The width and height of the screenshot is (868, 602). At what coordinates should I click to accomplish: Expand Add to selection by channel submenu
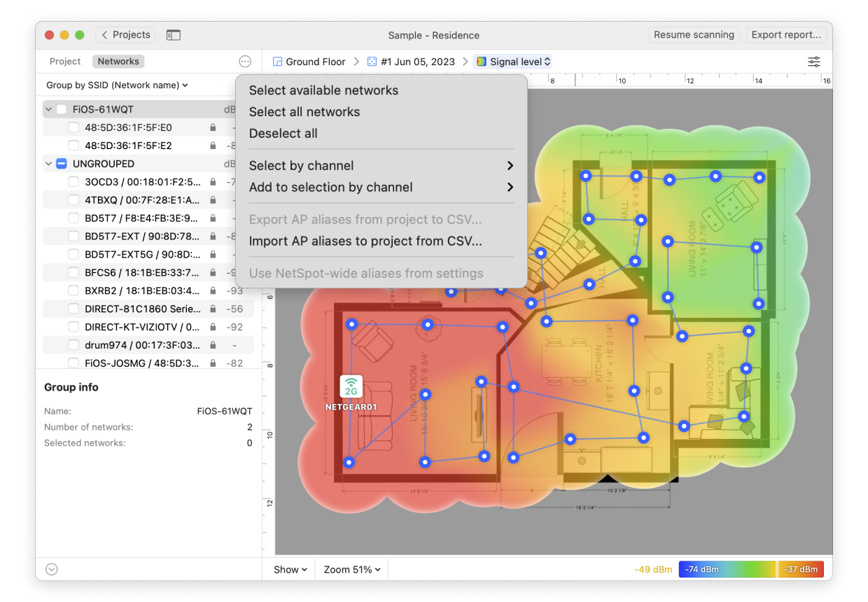tap(381, 188)
